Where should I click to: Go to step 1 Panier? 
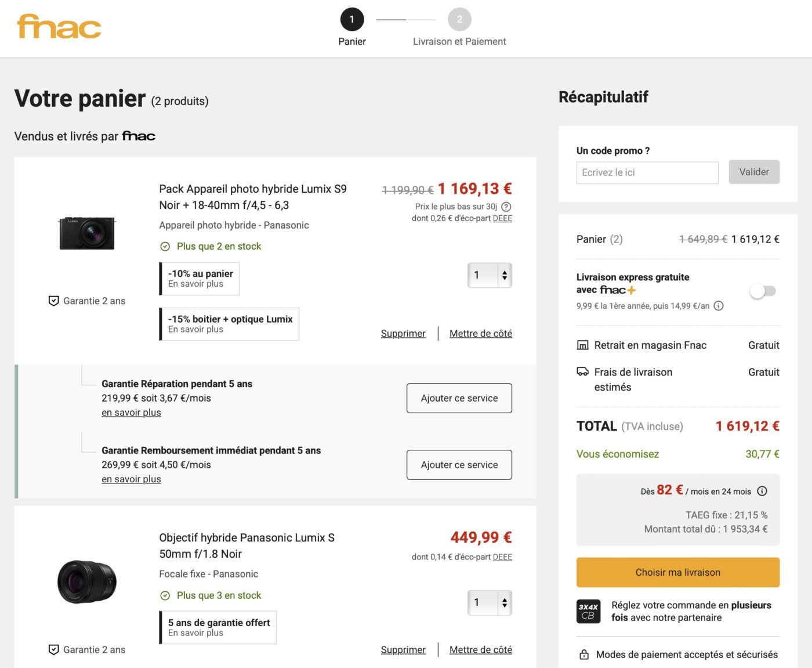pyautogui.click(x=352, y=20)
